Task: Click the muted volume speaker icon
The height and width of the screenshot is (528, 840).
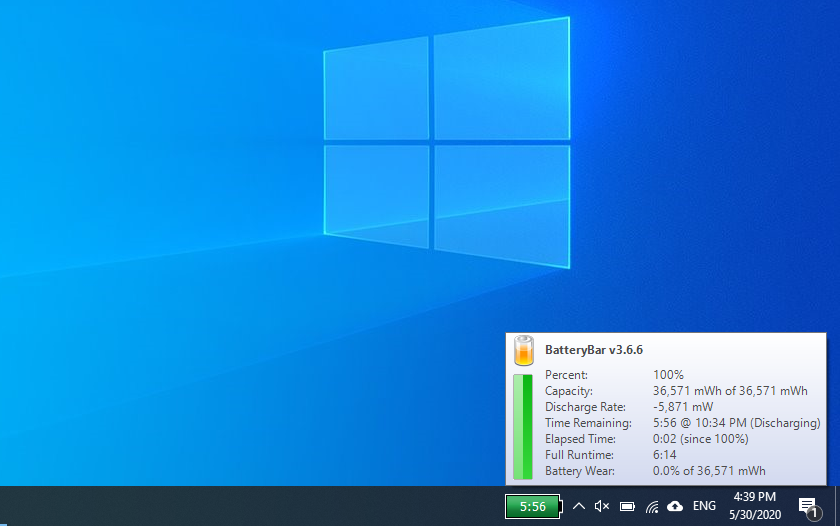Action: coord(602,506)
